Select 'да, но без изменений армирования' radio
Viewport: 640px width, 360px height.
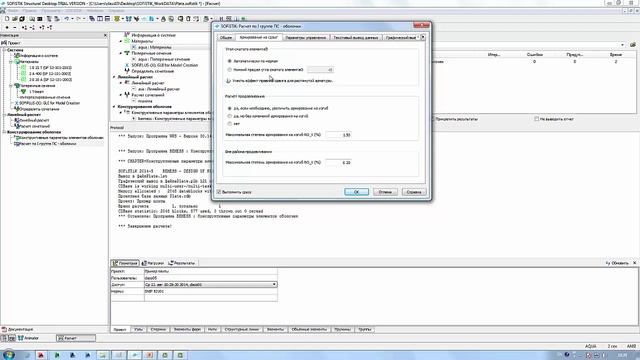pyautogui.click(x=230, y=116)
